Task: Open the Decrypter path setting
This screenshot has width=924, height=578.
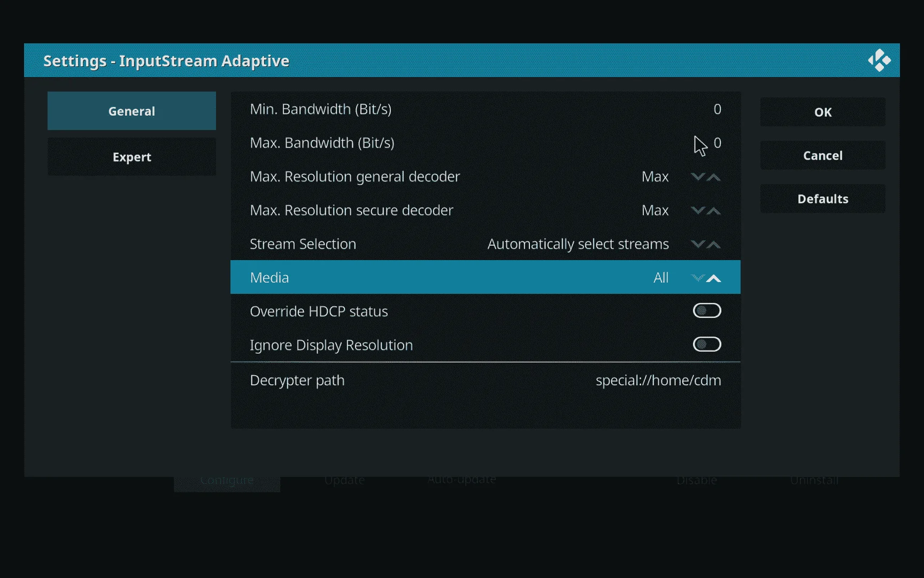Action: coord(486,380)
